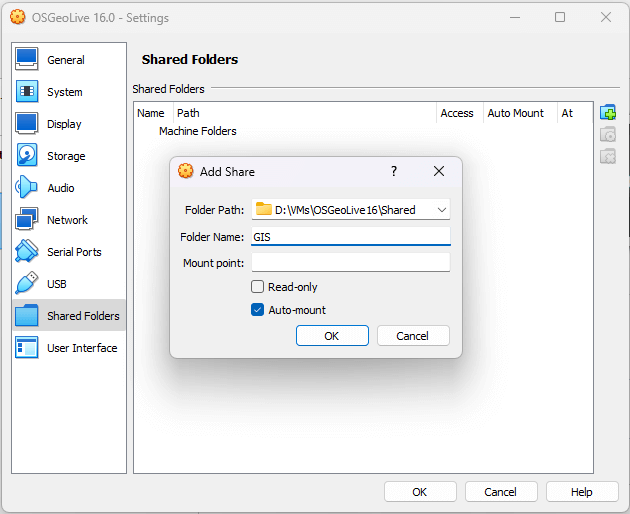Screen dimensions: 630x514
Task: Click the Name column header
Action: 151,113
